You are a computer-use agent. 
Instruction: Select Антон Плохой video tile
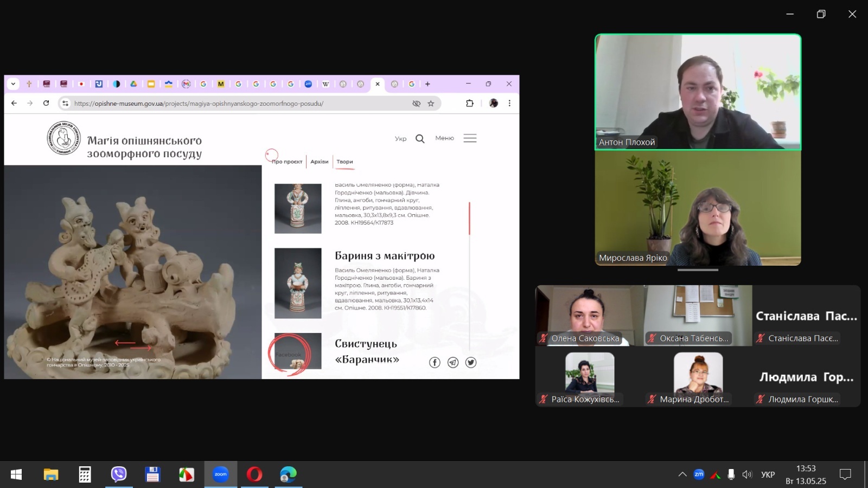click(698, 92)
